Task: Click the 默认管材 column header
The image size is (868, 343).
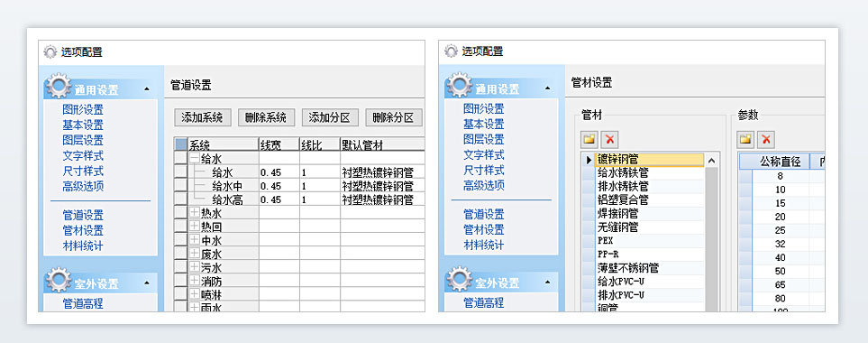Action: point(382,144)
